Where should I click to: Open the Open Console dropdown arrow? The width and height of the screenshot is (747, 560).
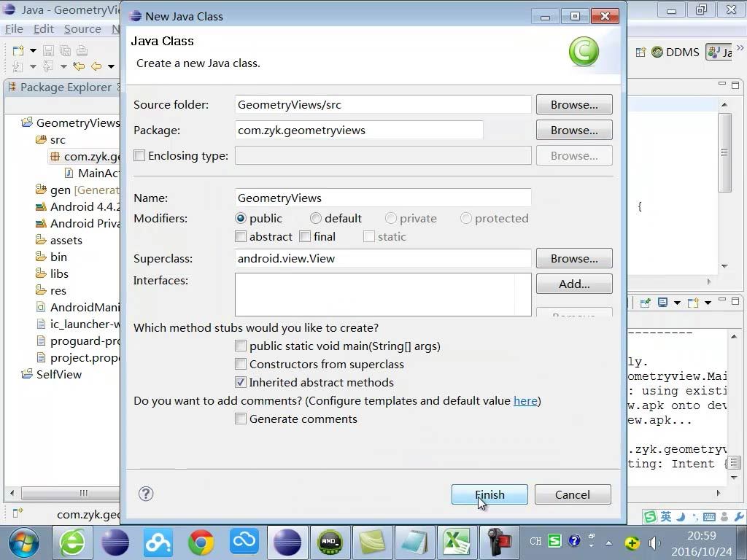click(708, 303)
